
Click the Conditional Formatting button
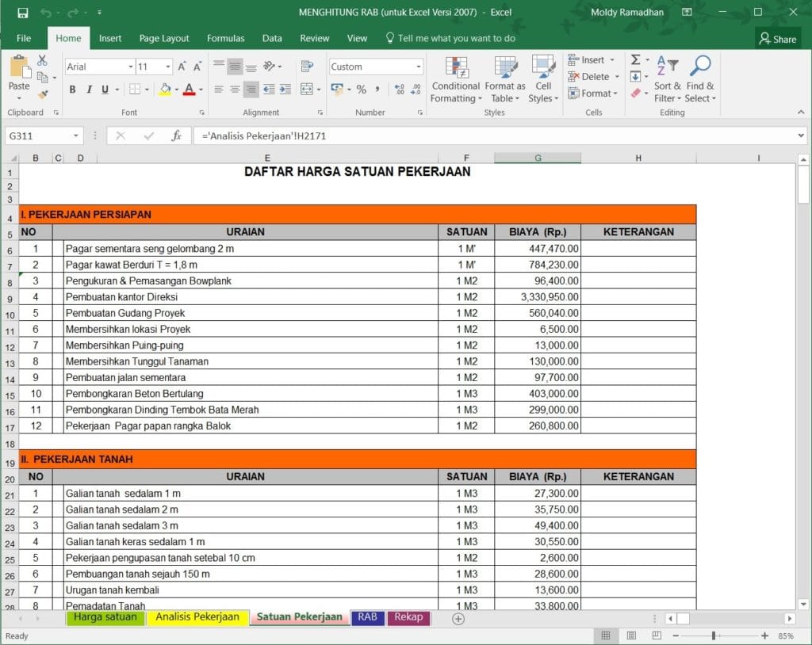(x=456, y=79)
